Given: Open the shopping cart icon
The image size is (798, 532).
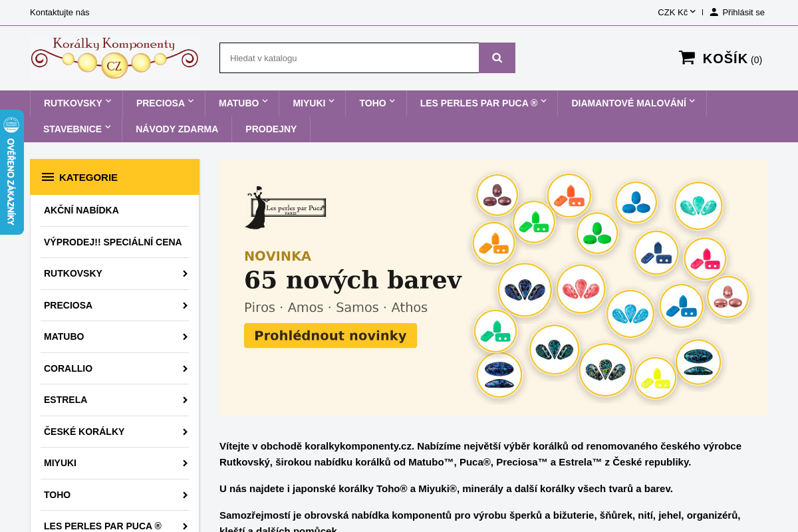Looking at the screenshot, I should click(x=687, y=58).
